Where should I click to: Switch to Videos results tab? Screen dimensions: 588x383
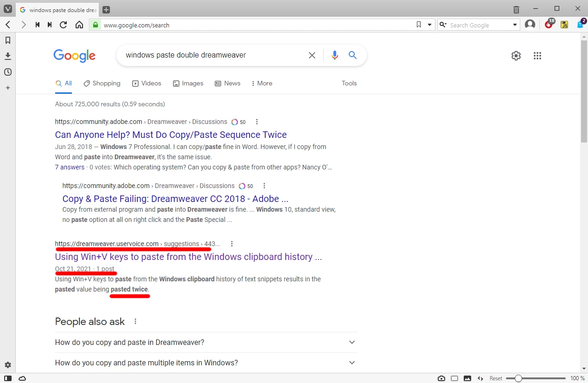click(147, 84)
